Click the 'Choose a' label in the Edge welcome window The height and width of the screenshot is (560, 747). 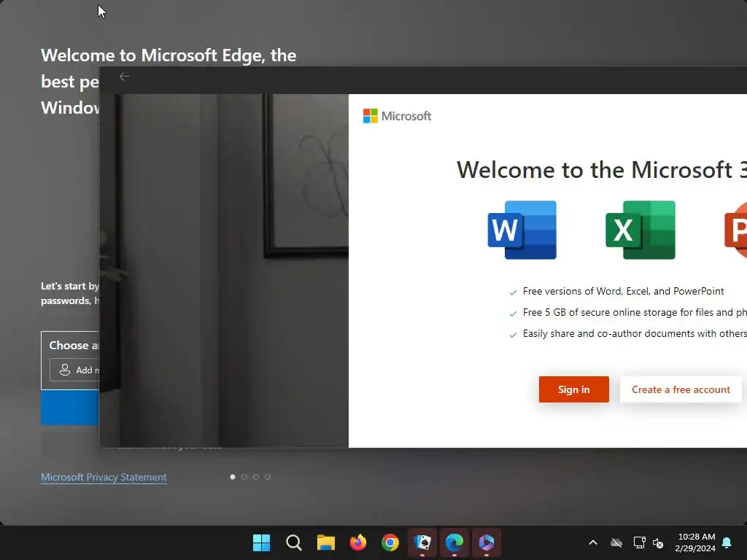click(74, 345)
